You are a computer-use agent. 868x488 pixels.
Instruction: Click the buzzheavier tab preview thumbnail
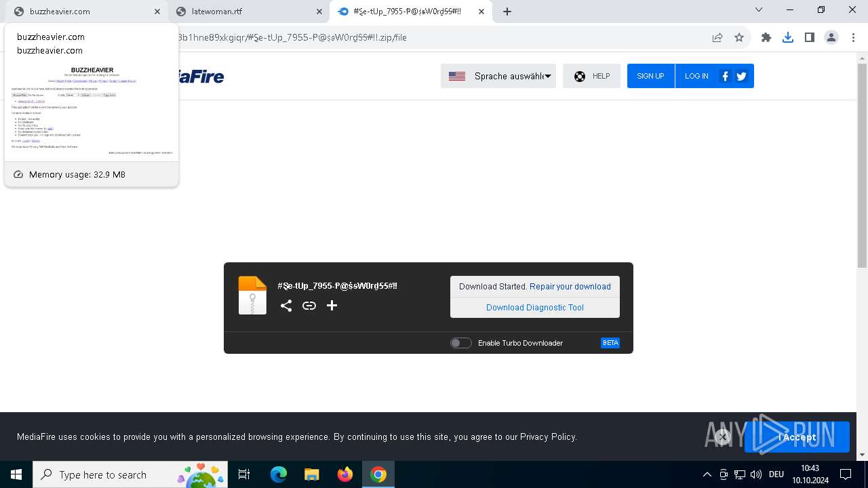click(x=92, y=110)
